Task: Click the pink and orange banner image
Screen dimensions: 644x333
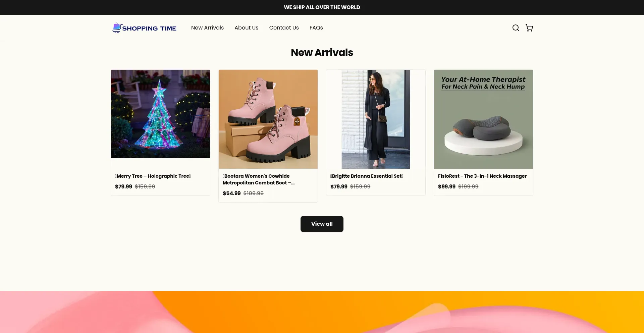Action: coord(322,312)
